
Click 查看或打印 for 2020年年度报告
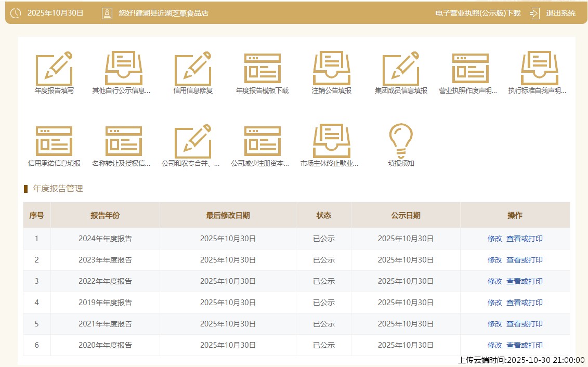point(524,345)
